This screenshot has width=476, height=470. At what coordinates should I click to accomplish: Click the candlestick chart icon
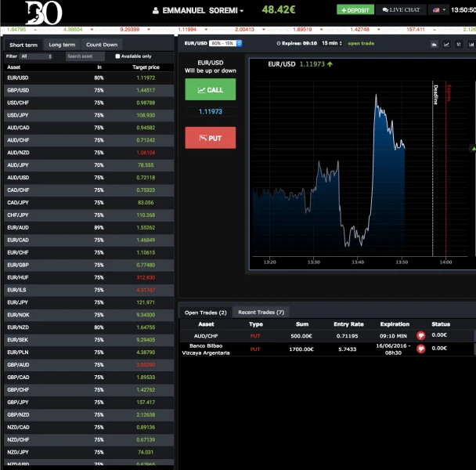tap(459, 44)
